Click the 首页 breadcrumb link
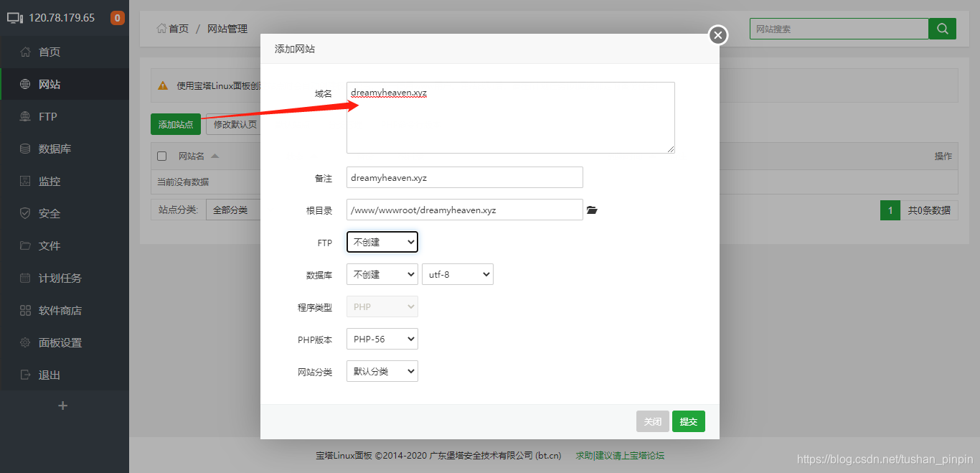This screenshot has width=980, height=473. [179, 29]
